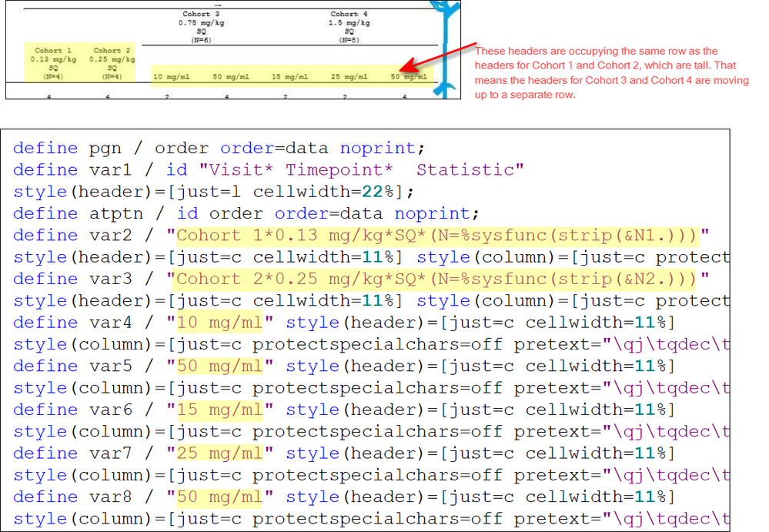Click the "Cohort 3 0.75 mg/kg" table header
The height and width of the screenshot is (532, 769).
pyautogui.click(x=201, y=27)
